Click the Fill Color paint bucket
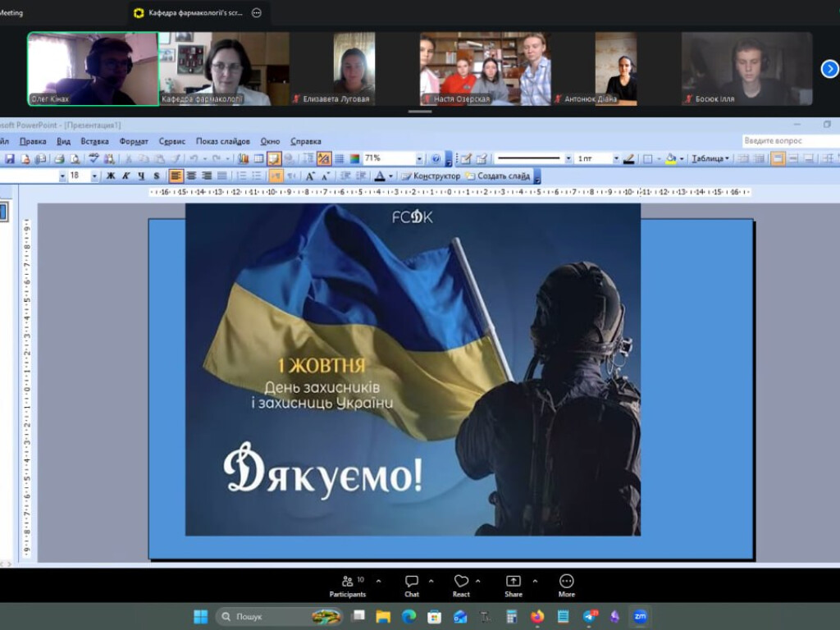The image size is (840, 630). point(670,158)
